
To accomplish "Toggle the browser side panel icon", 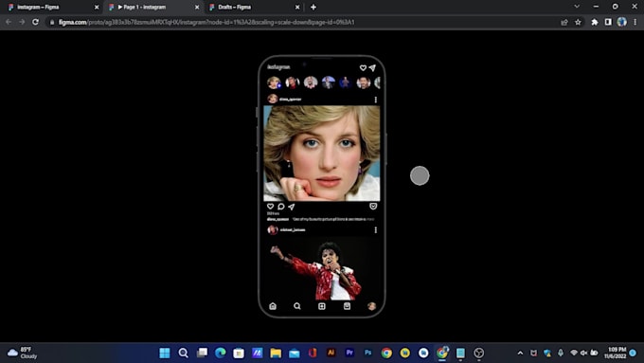I will (x=608, y=22).
